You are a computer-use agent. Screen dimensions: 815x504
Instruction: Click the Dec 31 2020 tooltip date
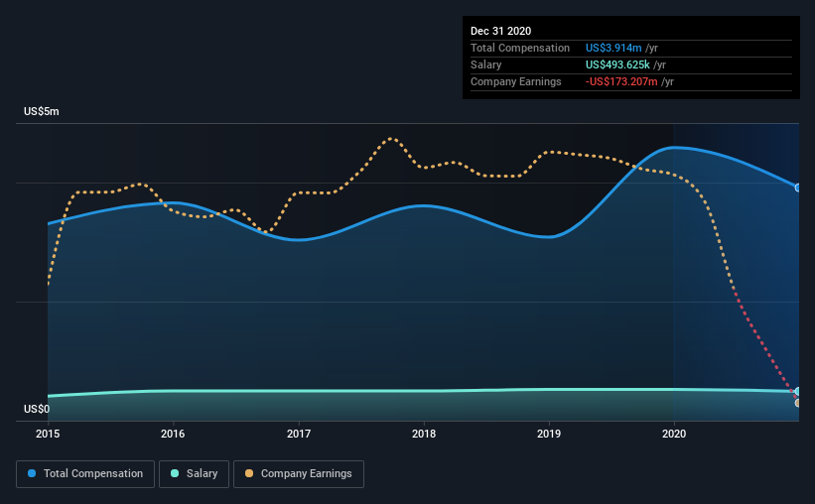[500, 31]
